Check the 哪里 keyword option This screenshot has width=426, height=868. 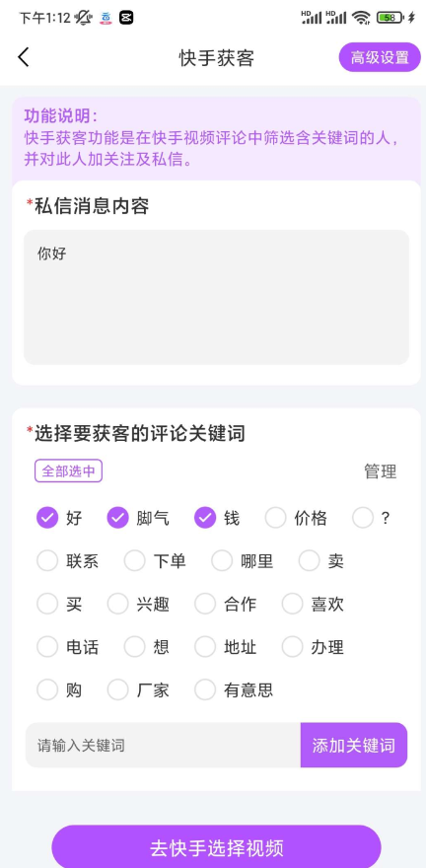point(223,561)
